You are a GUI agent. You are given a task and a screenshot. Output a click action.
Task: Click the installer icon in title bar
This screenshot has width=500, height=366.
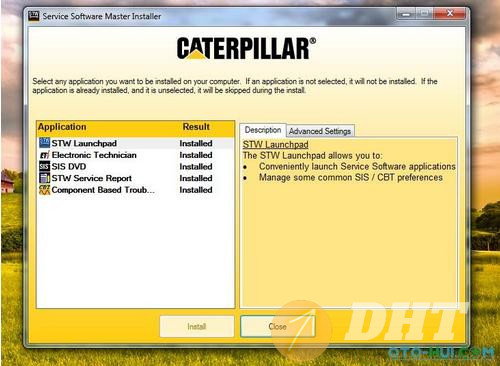pyautogui.click(x=34, y=16)
